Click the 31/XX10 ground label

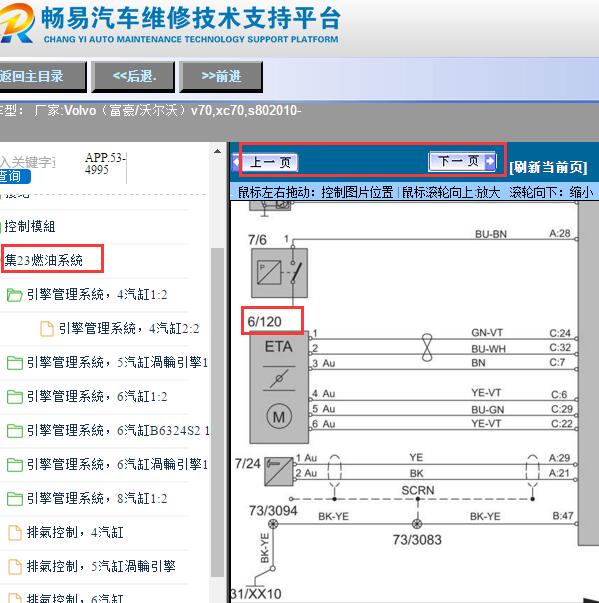[256, 594]
